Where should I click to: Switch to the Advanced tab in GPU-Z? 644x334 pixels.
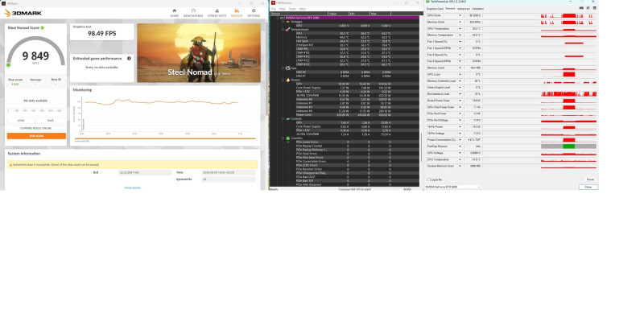tap(464, 9)
